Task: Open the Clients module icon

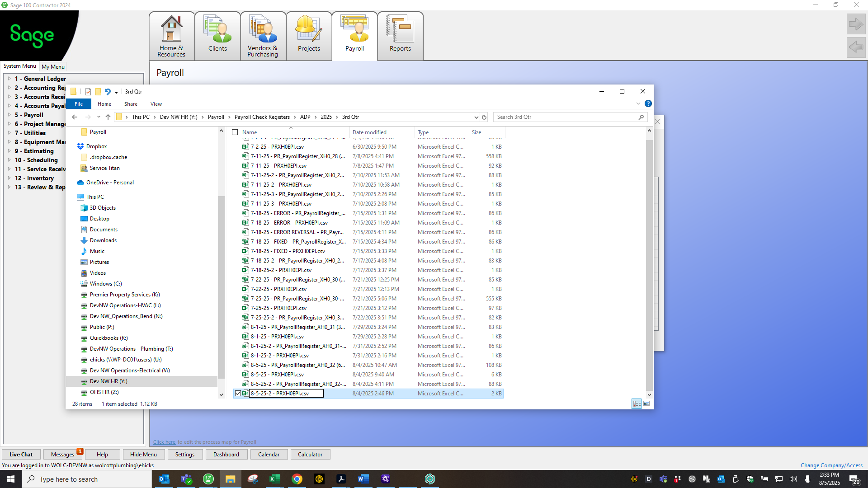Action: [217, 36]
